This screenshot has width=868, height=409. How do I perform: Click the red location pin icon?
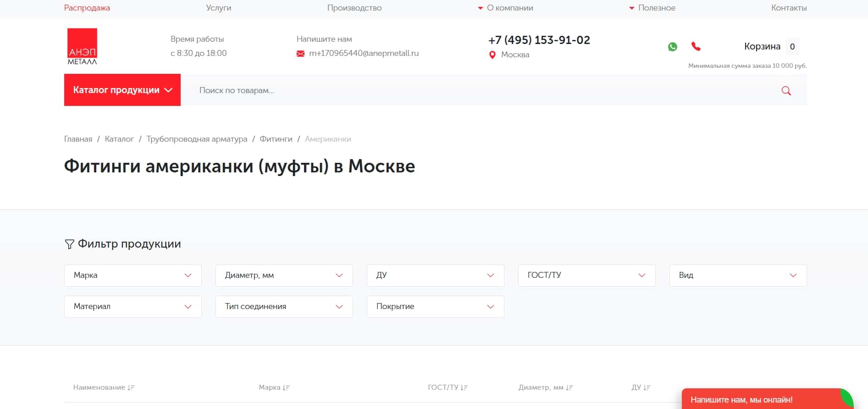point(492,55)
